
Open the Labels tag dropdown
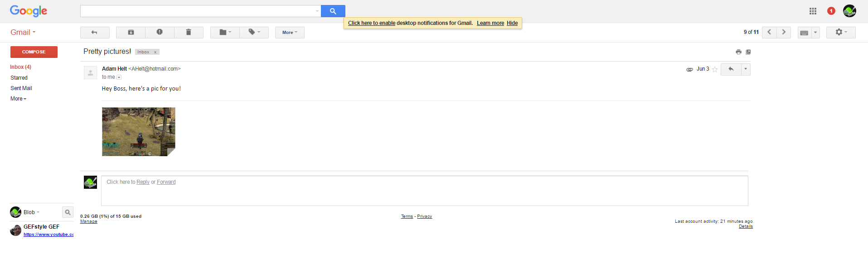(x=254, y=32)
